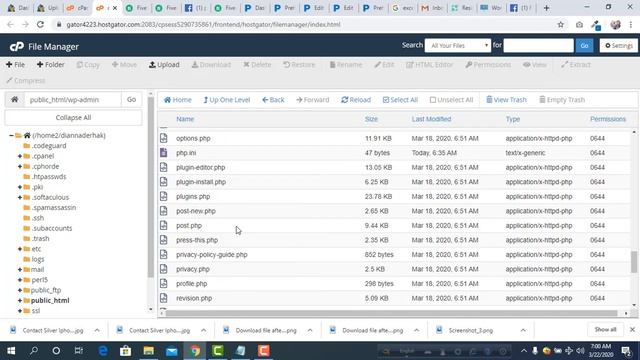Open the All Your Files search dropdown
Viewport: 640px width, 360px height.
click(x=458, y=46)
